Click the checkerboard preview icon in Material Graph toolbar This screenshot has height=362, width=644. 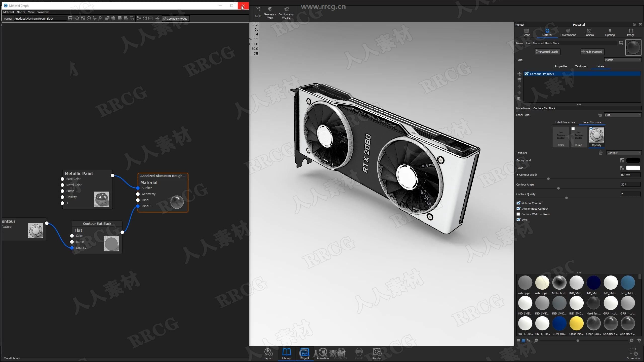[x=83, y=18]
